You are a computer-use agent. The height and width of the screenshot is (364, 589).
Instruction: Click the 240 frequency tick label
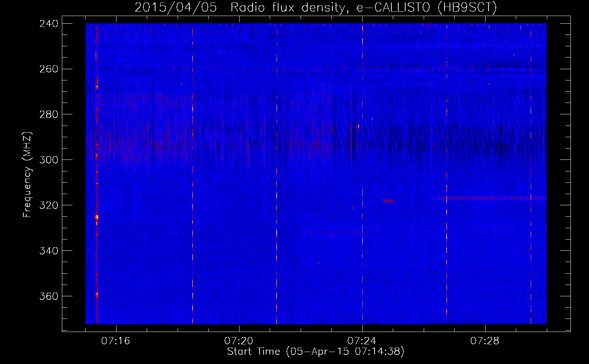coord(49,24)
